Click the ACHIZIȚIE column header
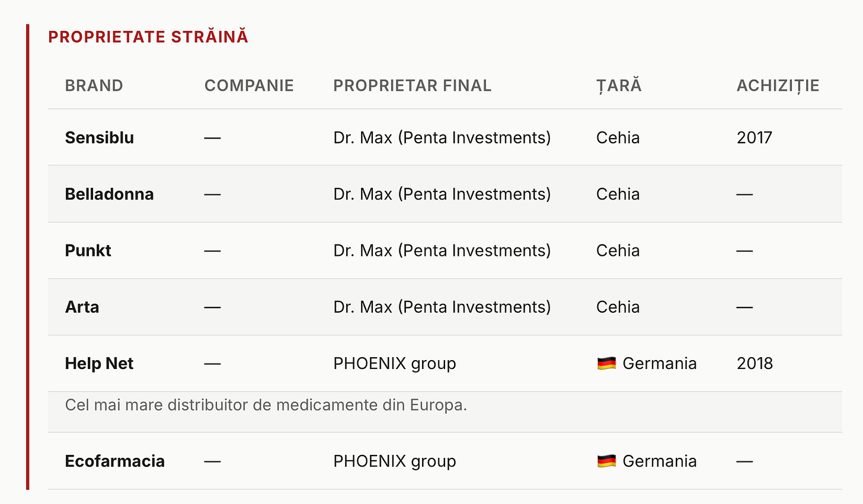 (778, 85)
